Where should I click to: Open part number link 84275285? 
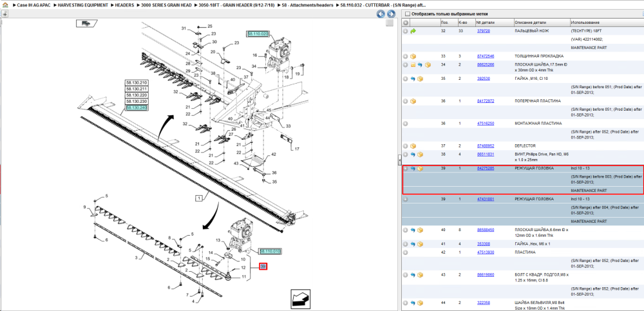(x=486, y=169)
